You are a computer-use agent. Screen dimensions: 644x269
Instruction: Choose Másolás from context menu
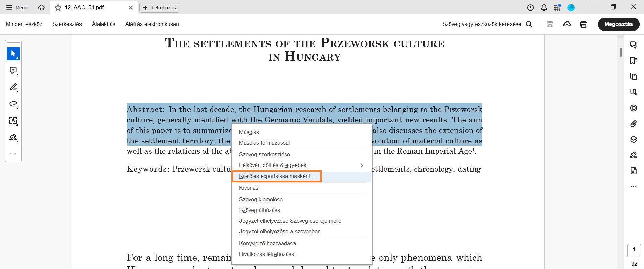pos(302,132)
